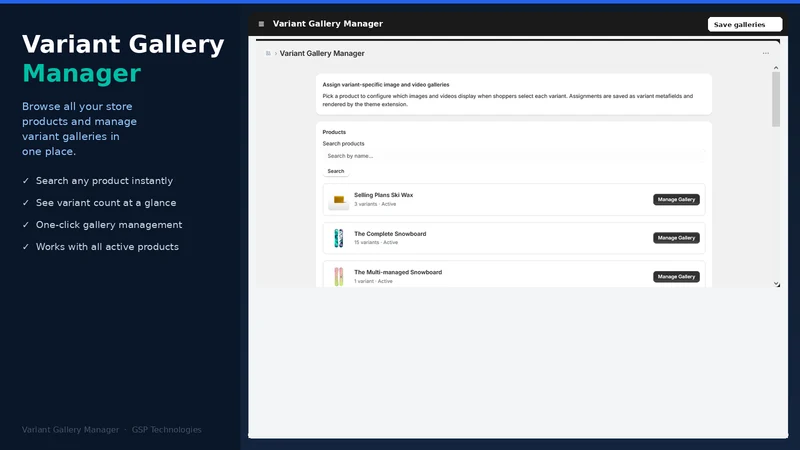Image resolution: width=800 pixels, height=450 pixels.
Task: Click 'The Complete Snowboard' product name
Action: 390,234
